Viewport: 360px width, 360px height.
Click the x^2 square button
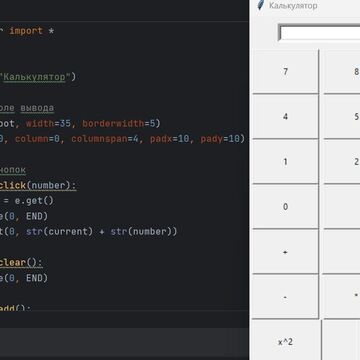coord(285,342)
